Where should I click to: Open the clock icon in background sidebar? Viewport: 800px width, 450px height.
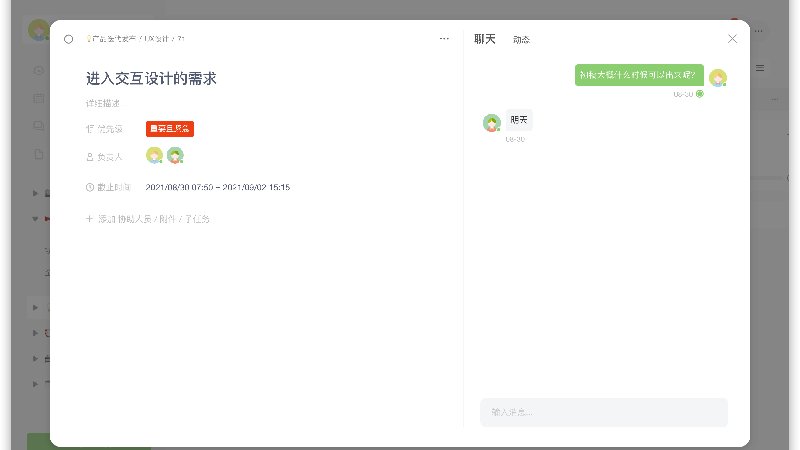click(39, 70)
